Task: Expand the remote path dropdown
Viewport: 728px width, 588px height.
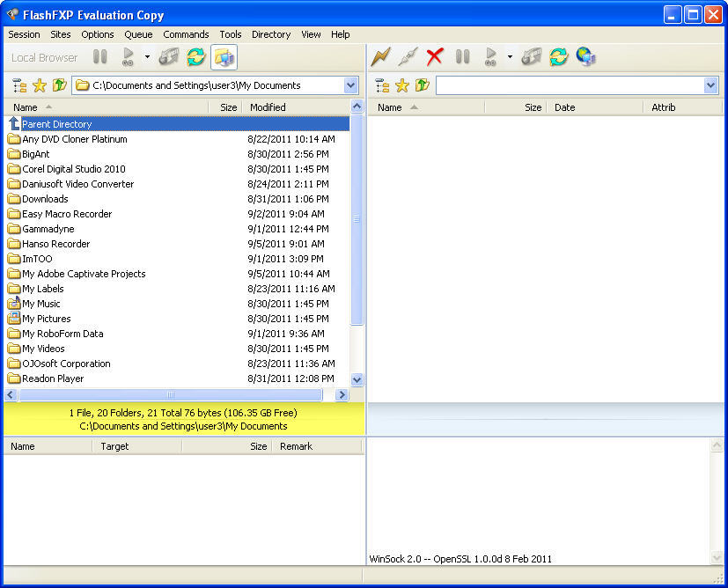Action: [710, 85]
